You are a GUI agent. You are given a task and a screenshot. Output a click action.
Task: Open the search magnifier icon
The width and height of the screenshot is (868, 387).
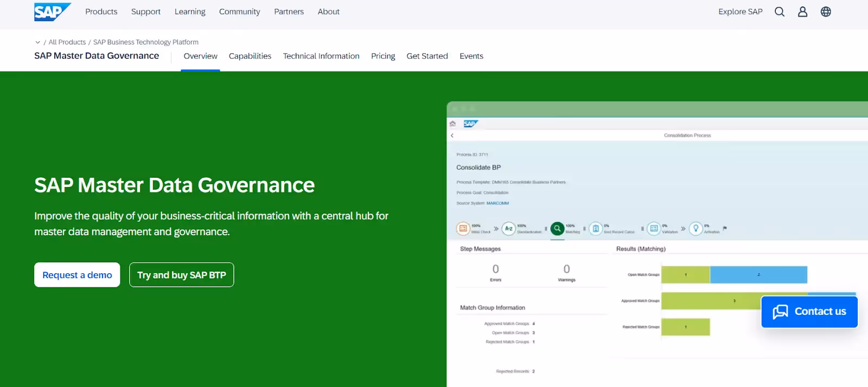pyautogui.click(x=780, y=11)
